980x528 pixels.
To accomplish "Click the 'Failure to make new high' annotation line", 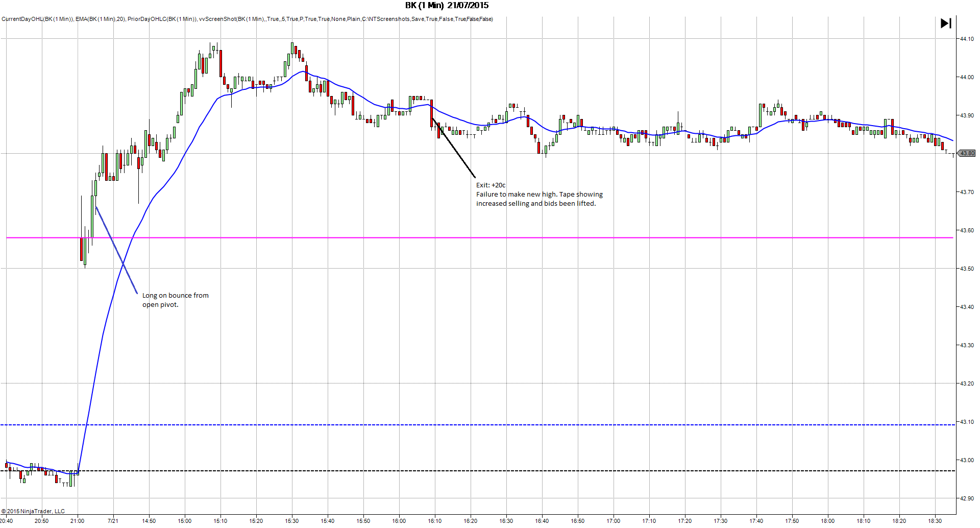I will [x=540, y=195].
